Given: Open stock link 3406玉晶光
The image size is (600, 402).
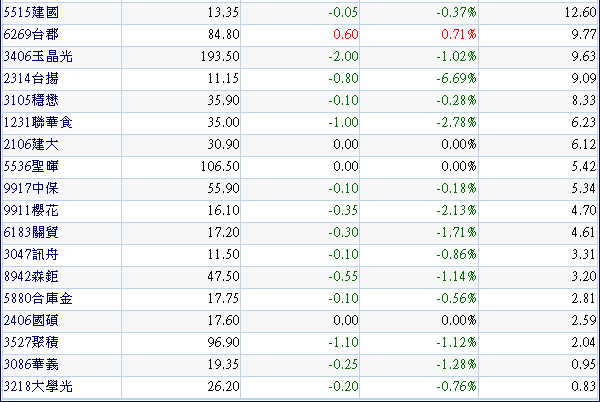Looking at the screenshot, I should pos(38,57).
